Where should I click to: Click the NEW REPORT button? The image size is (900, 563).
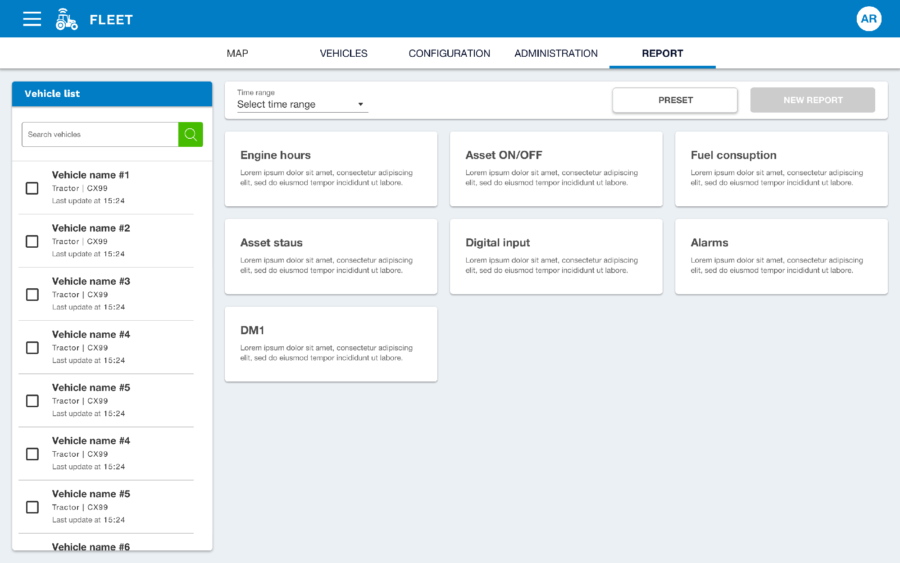(813, 100)
